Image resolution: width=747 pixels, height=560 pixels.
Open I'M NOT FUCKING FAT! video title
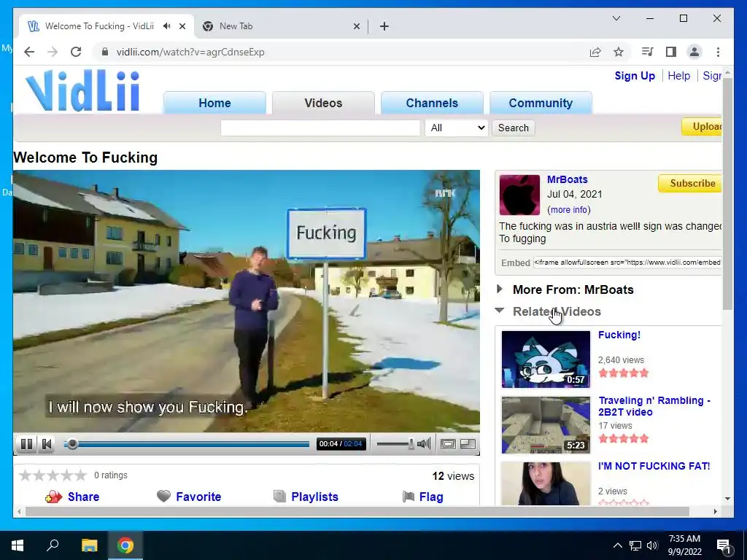tap(654, 466)
